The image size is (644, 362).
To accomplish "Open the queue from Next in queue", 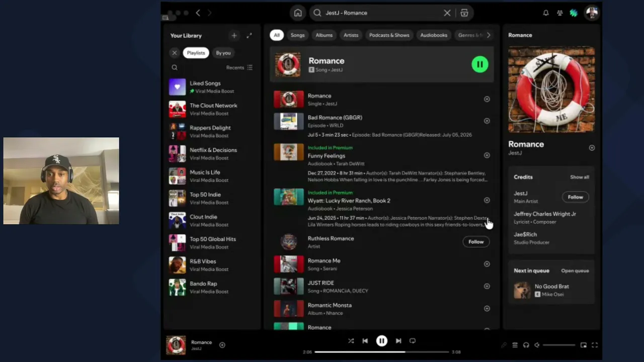I will click(x=575, y=270).
